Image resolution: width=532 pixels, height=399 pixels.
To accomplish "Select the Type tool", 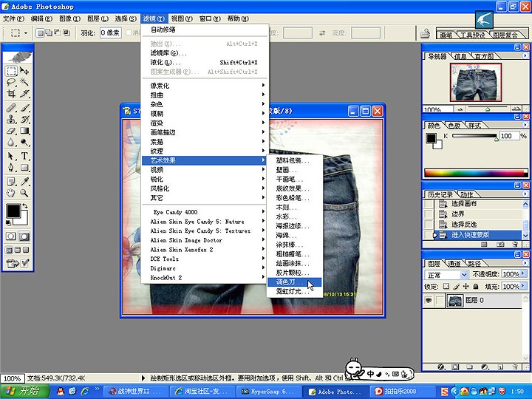I will tap(24, 156).
